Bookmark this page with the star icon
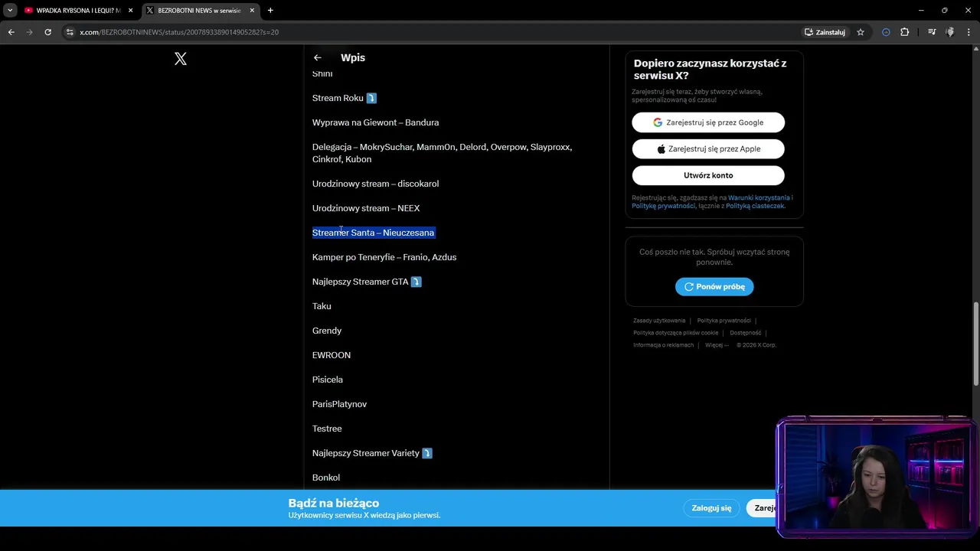Image resolution: width=980 pixels, height=551 pixels. point(861,32)
